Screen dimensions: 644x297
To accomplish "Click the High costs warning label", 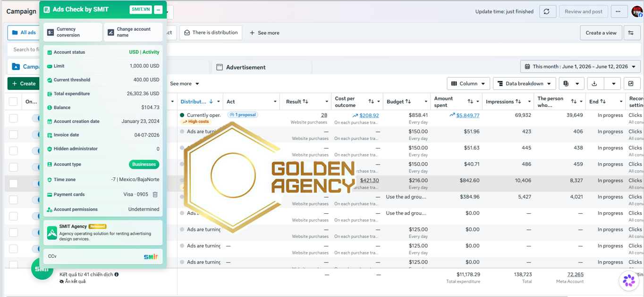I will (x=195, y=122).
